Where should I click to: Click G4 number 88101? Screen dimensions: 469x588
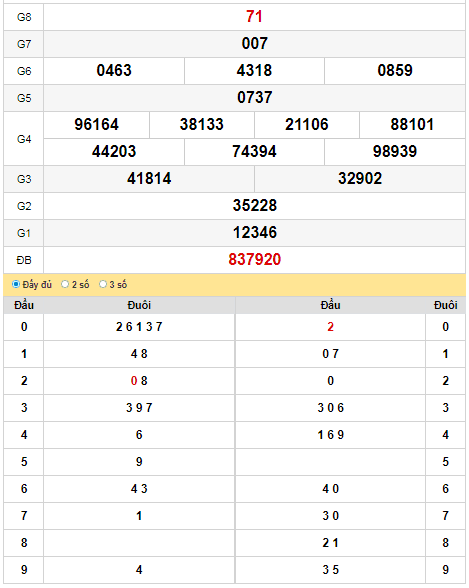pos(412,124)
